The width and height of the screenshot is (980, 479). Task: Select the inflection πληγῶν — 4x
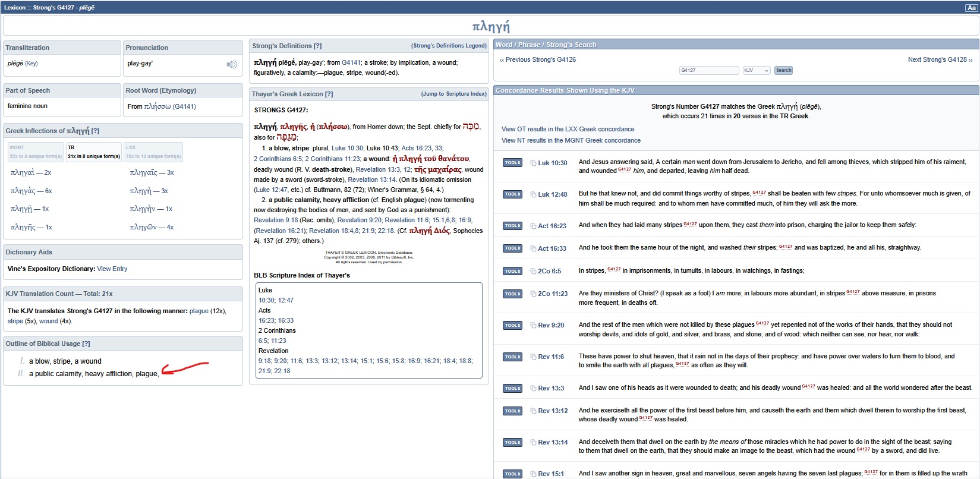coord(152,227)
